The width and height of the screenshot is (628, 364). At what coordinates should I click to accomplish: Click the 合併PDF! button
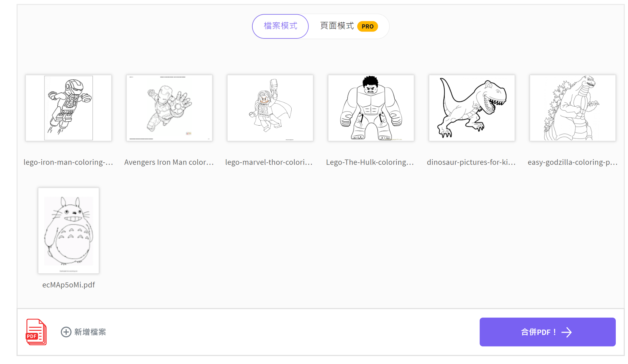tap(547, 332)
